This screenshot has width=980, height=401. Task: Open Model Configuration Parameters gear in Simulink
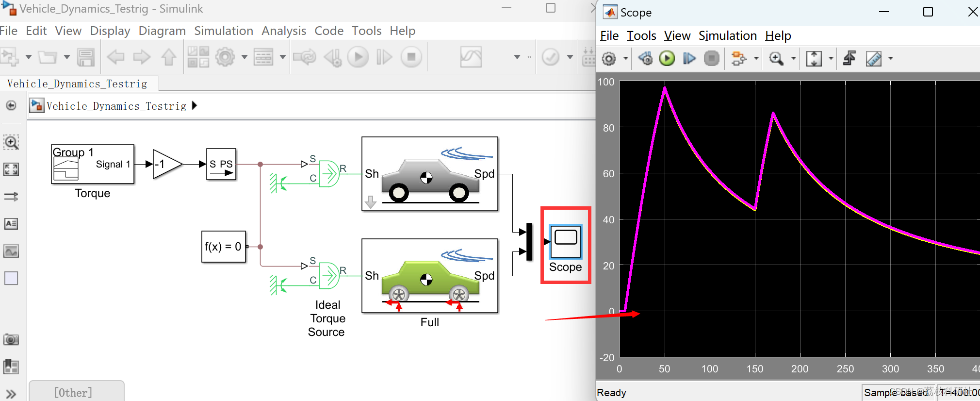pos(225,57)
